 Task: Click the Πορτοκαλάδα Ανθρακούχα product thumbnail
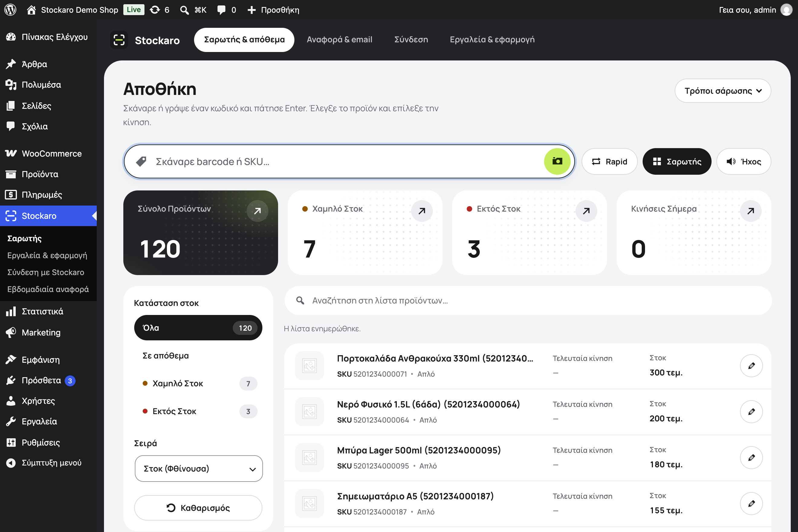pyautogui.click(x=310, y=366)
